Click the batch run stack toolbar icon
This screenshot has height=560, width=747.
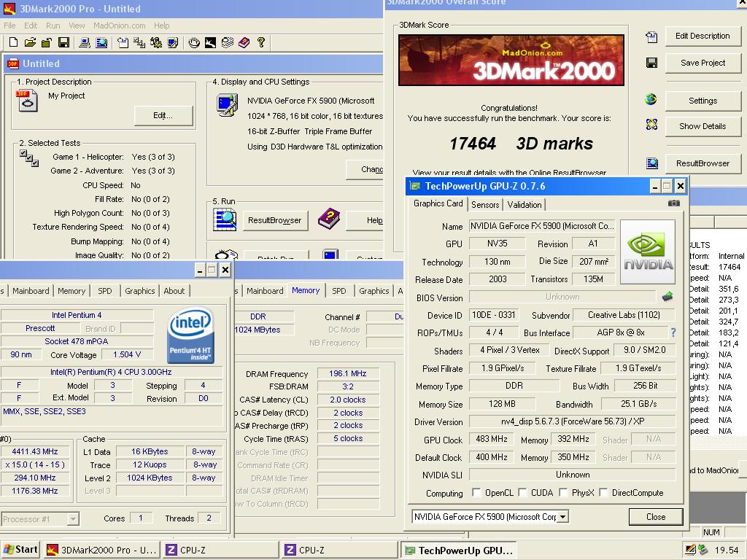(x=228, y=42)
